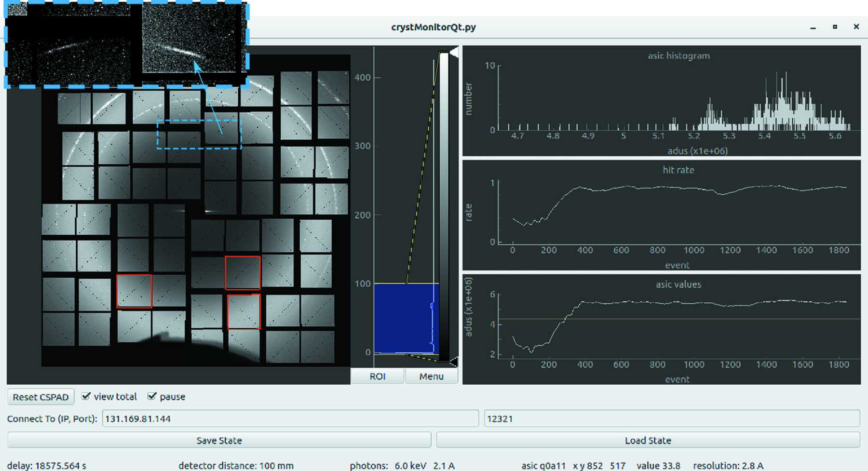Click the Load State button
The width and height of the screenshot is (868, 471).
tap(648, 440)
